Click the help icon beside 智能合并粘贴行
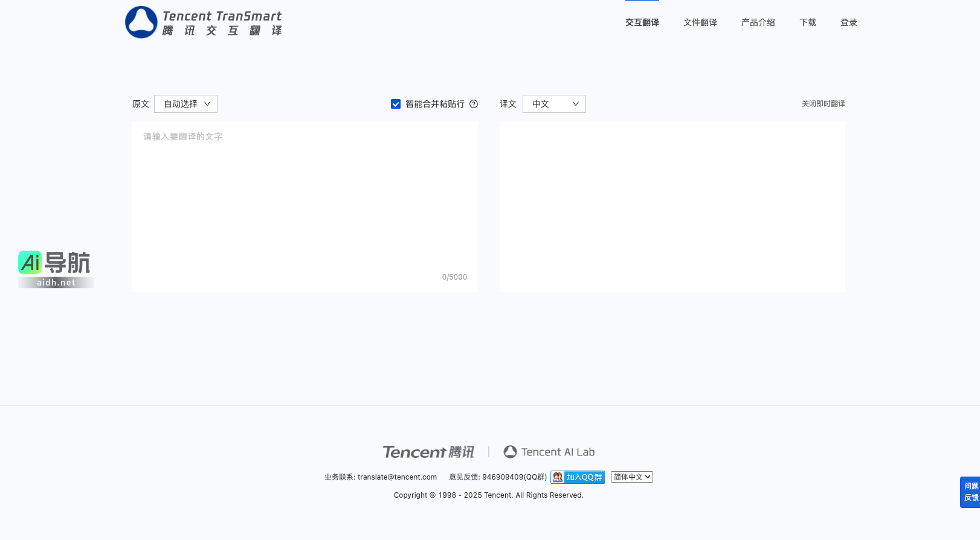 [x=474, y=104]
